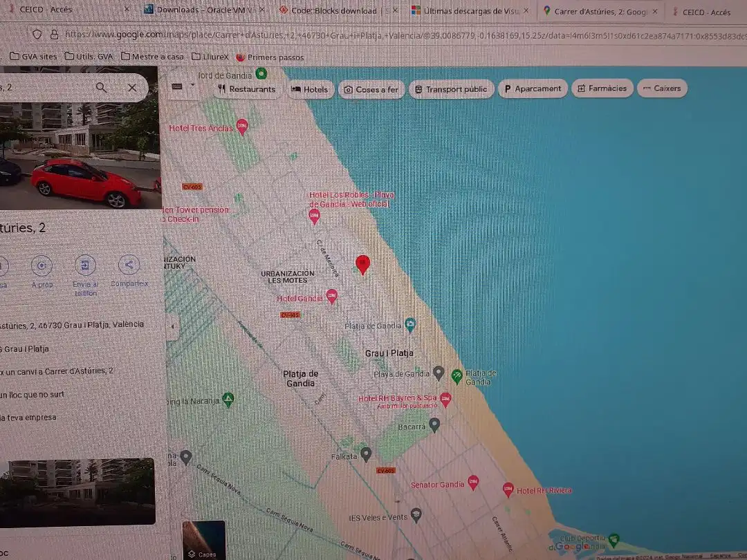Open the keyboard input tools icon

[x=177, y=86]
